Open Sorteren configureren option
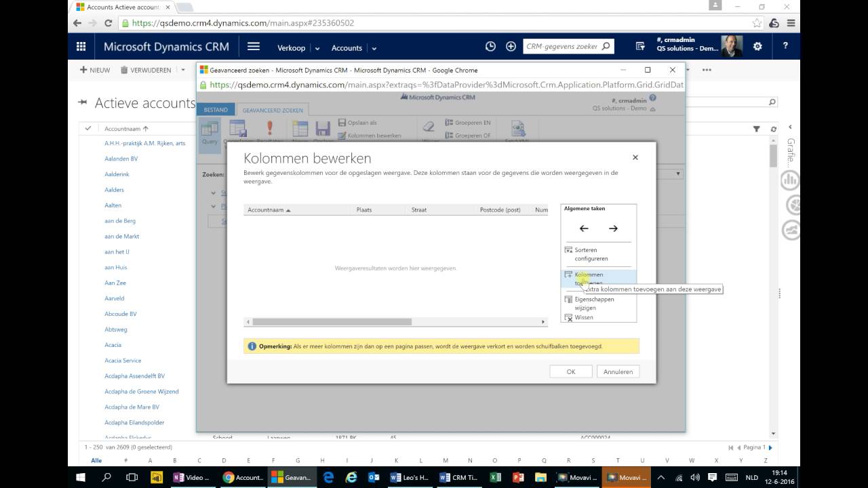The height and width of the screenshot is (488, 868). [x=591, y=254]
